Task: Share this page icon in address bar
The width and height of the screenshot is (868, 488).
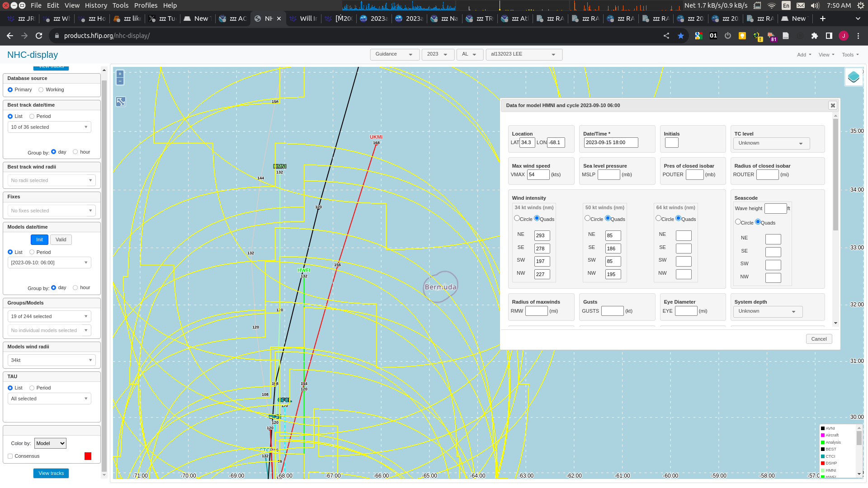Action: 666,36
